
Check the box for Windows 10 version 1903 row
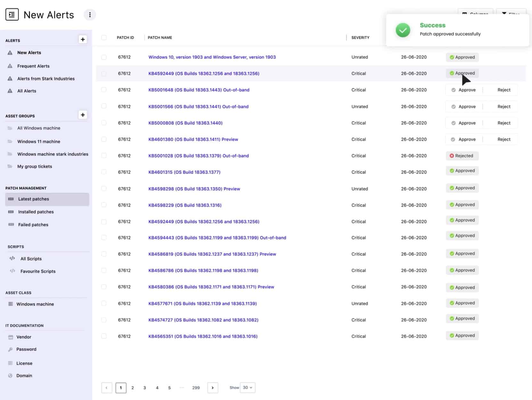point(104,57)
